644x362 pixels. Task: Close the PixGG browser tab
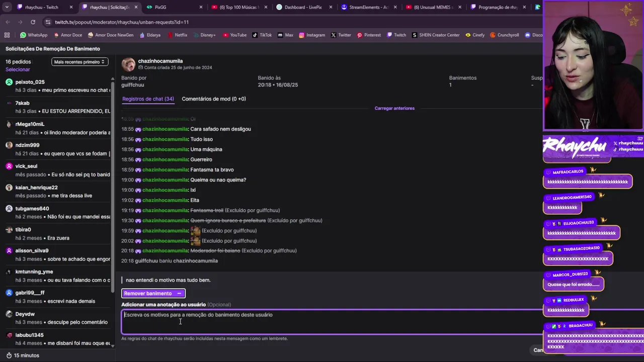[x=201, y=8]
